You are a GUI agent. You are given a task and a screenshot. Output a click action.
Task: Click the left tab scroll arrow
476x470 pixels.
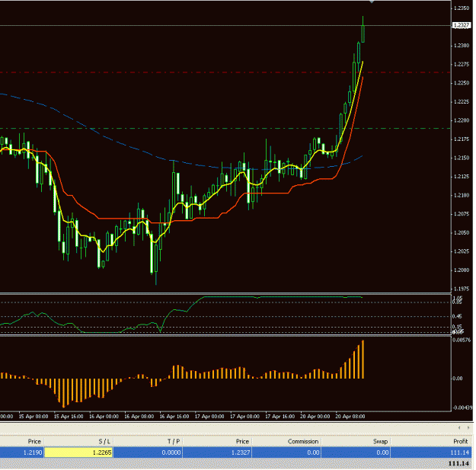(x=459, y=428)
